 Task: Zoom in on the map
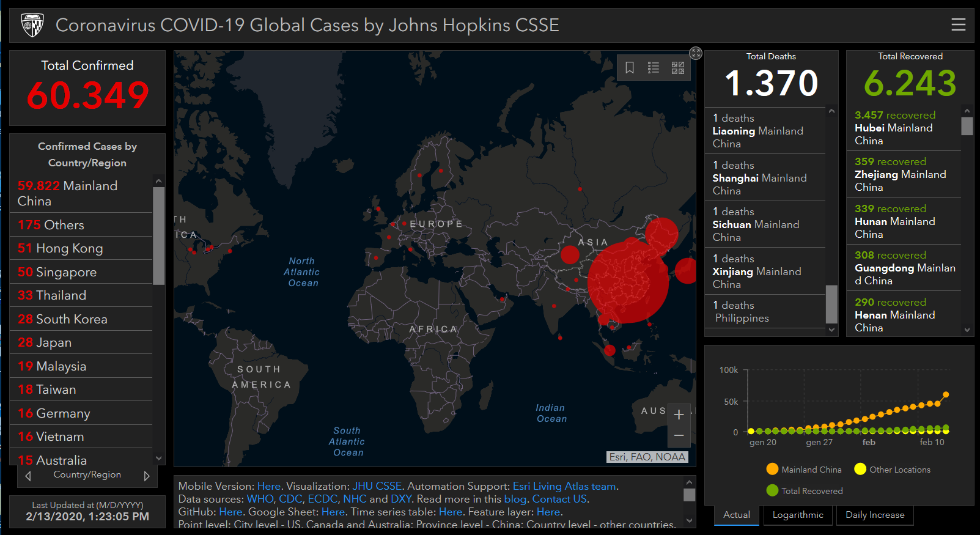(x=679, y=415)
